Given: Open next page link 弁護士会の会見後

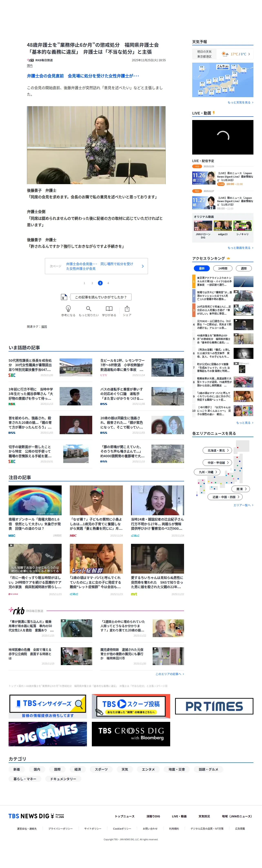Looking at the screenshot, I should click(x=96, y=266).
